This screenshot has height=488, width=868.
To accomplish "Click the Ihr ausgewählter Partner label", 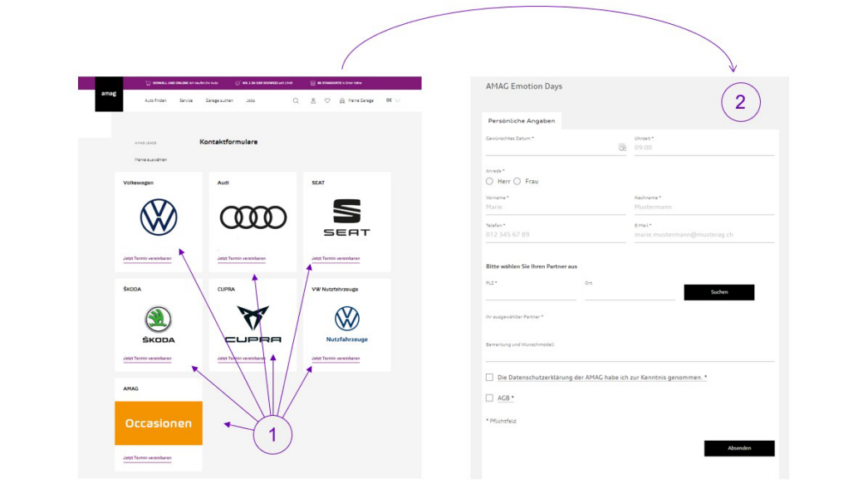I will [514, 317].
